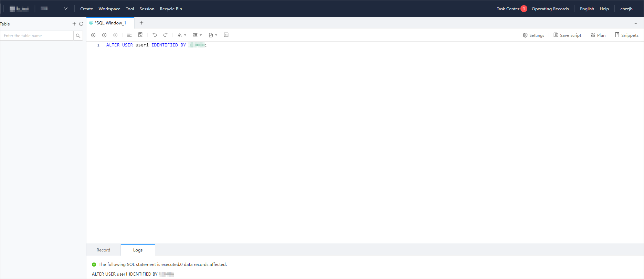Open the Help menu
The width and height of the screenshot is (644, 279).
(x=604, y=9)
